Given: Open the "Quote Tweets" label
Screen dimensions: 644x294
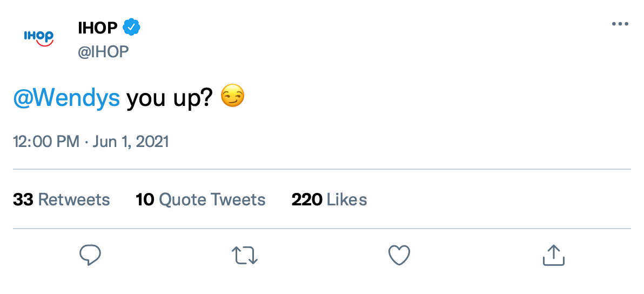Looking at the screenshot, I should click(212, 200).
